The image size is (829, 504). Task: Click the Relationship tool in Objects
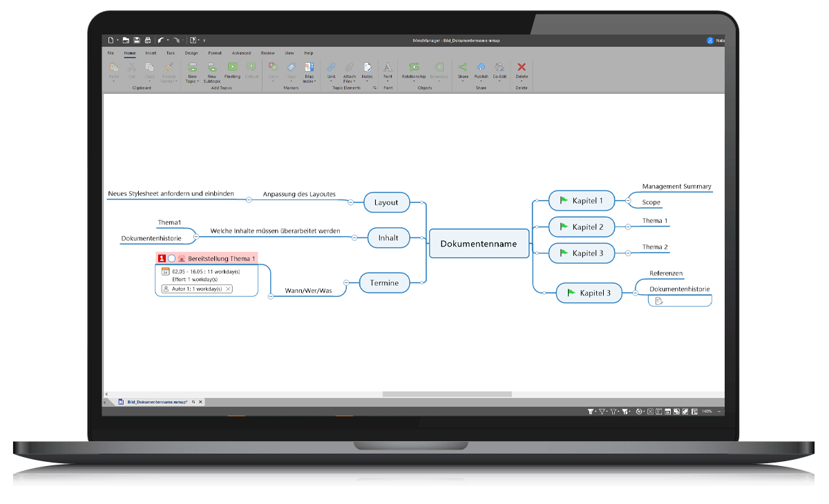(x=414, y=67)
